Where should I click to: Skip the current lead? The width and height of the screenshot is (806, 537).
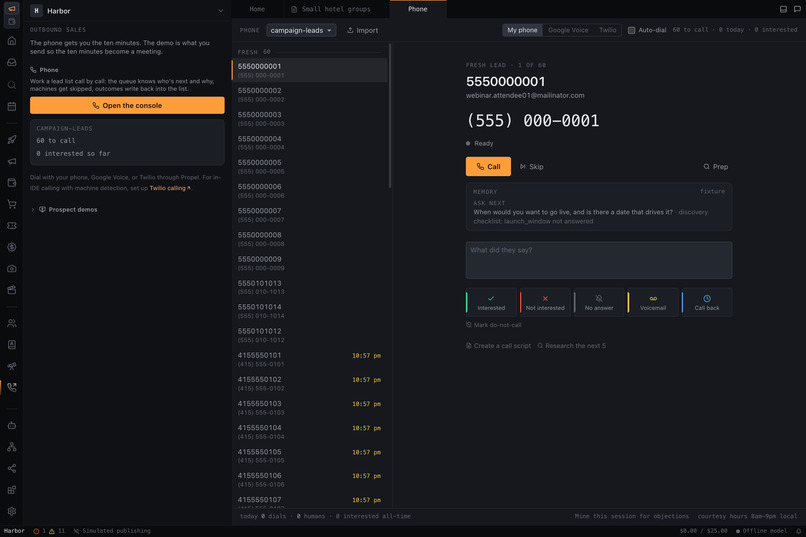532,166
